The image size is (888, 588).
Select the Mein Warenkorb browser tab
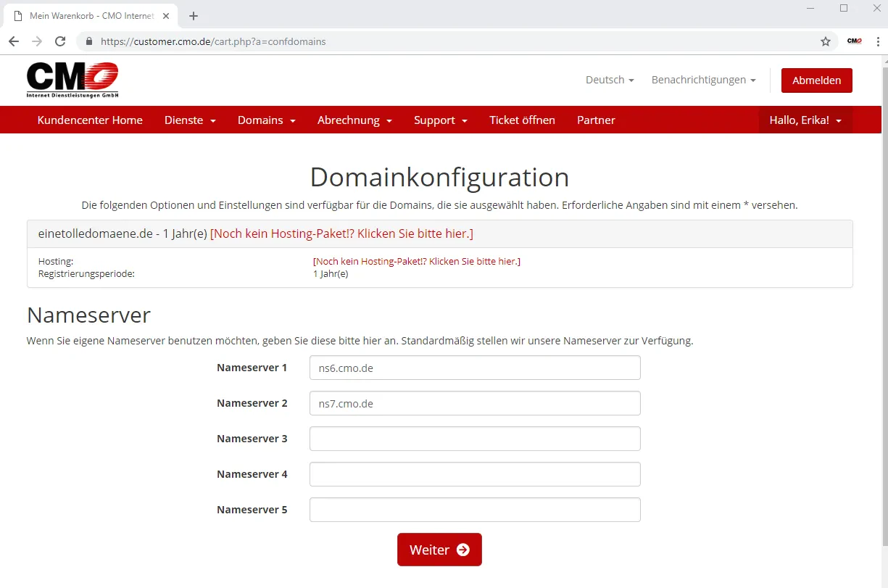point(91,16)
